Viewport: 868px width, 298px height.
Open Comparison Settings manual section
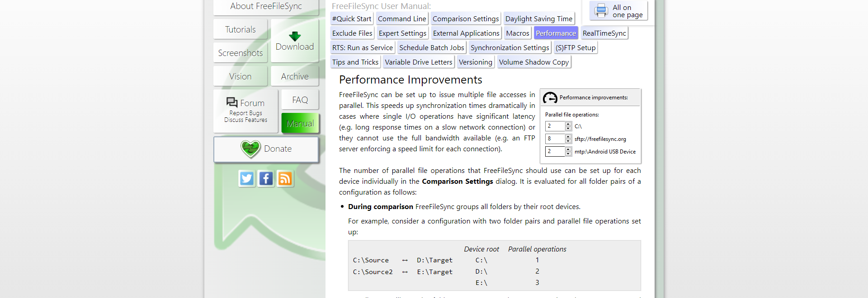[x=466, y=19]
